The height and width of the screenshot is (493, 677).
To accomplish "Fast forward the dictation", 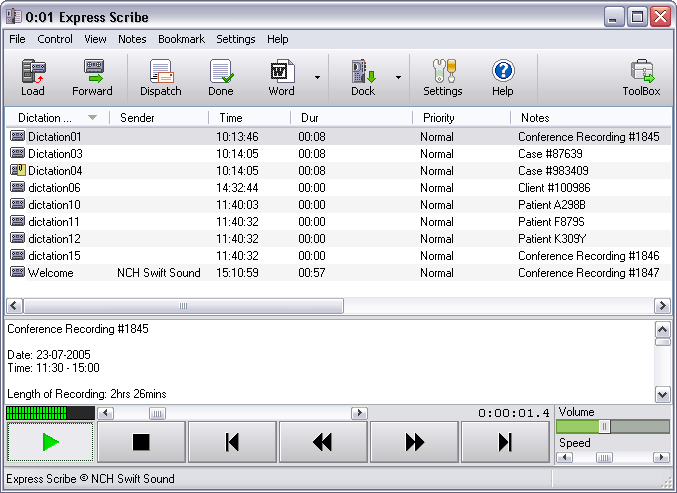I will [x=414, y=442].
